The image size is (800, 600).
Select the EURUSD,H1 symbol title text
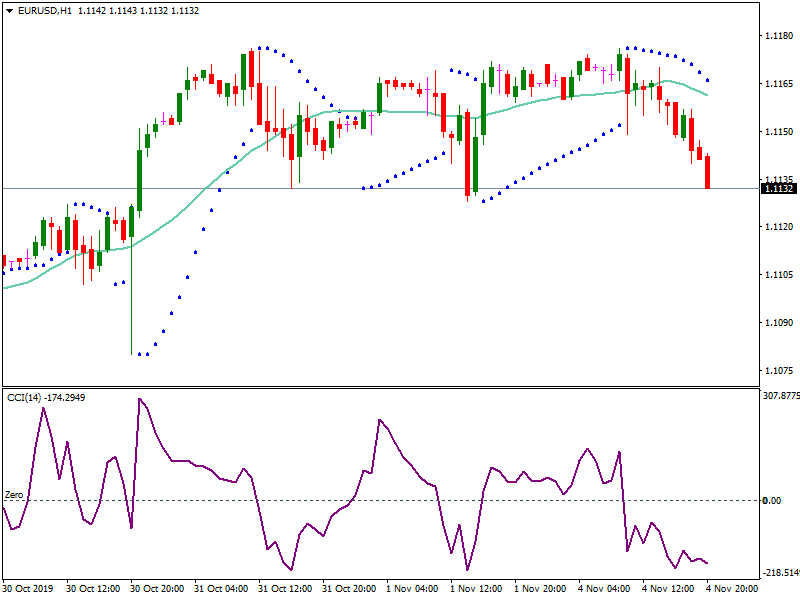[44, 11]
